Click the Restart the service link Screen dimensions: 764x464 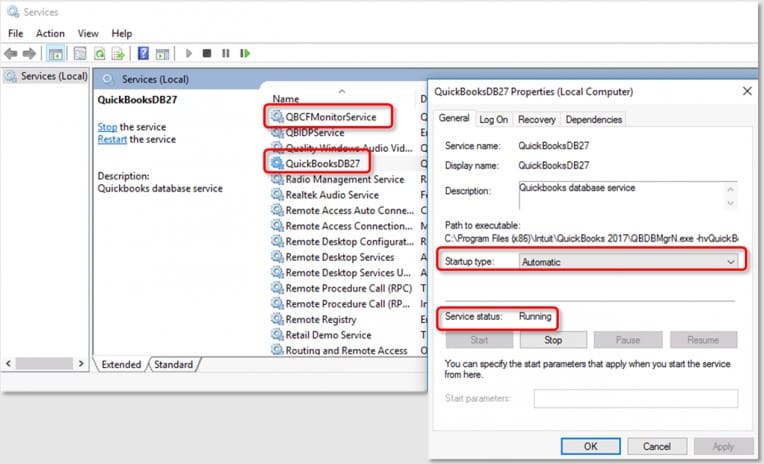click(112, 139)
